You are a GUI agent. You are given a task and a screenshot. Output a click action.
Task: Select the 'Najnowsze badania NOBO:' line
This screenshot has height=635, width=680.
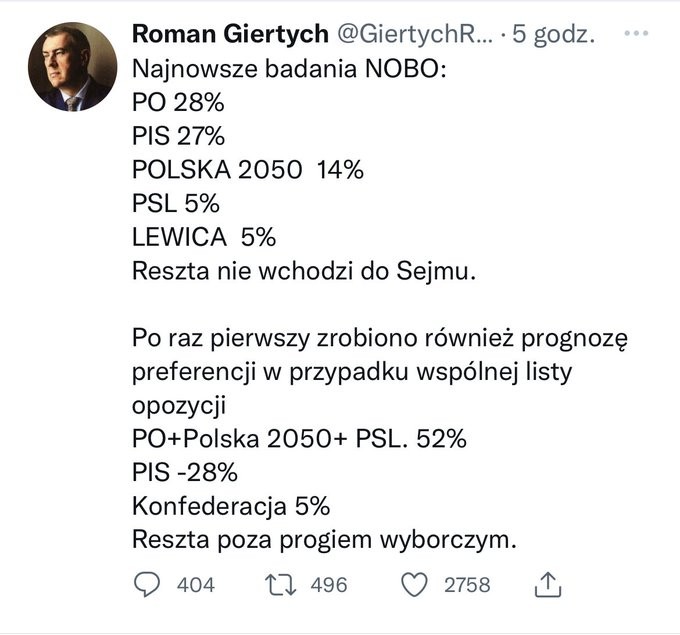pos(289,69)
